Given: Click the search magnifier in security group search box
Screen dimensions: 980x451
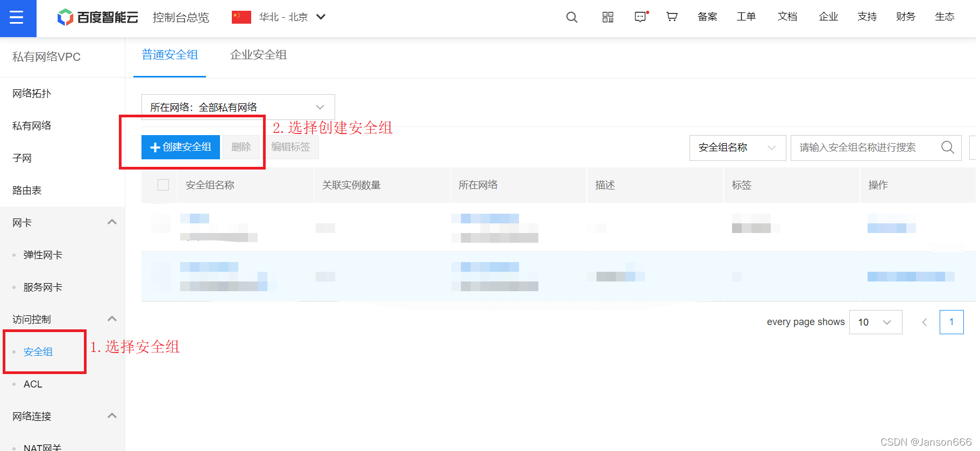Looking at the screenshot, I should click(948, 147).
